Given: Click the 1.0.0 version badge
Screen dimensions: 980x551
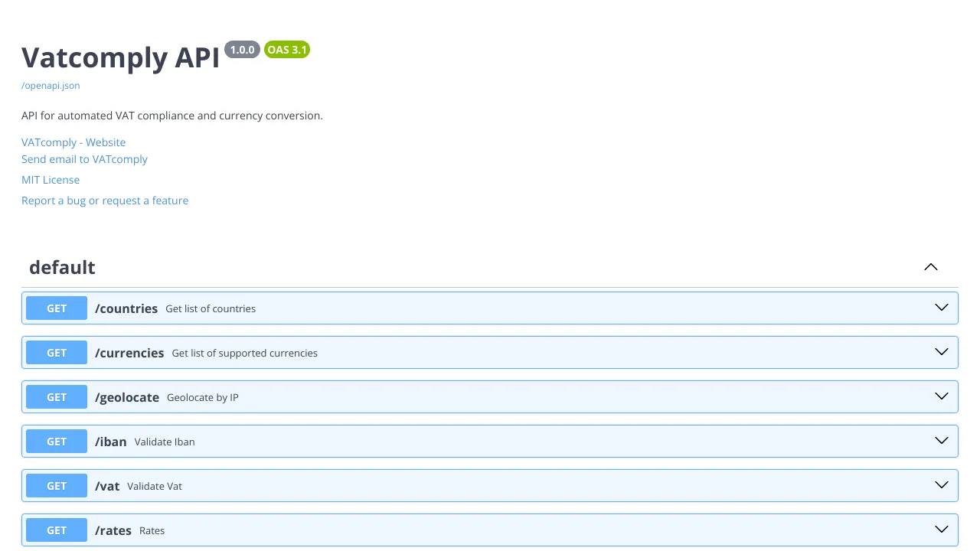Looking at the screenshot, I should click(242, 50).
